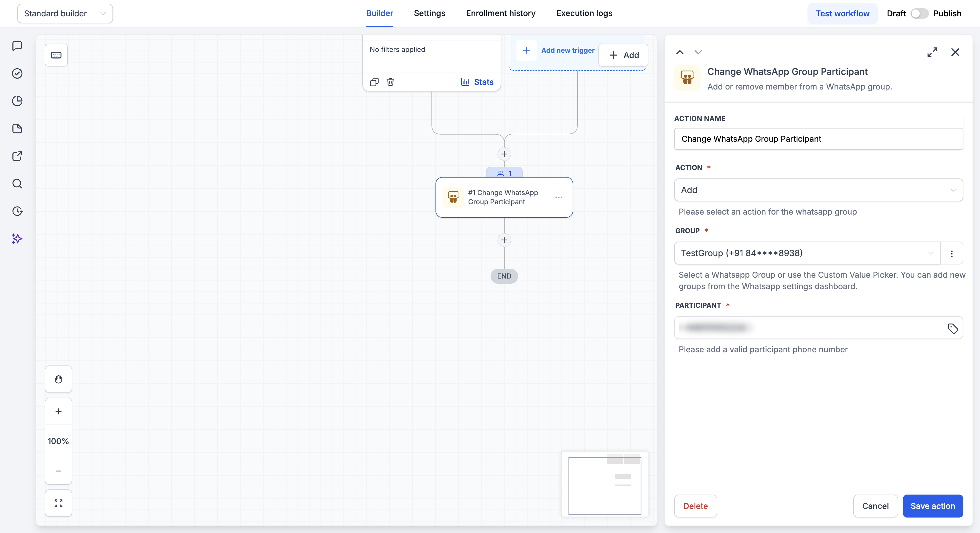Go to previous action with up chevron
The image size is (980, 533).
coord(680,52)
